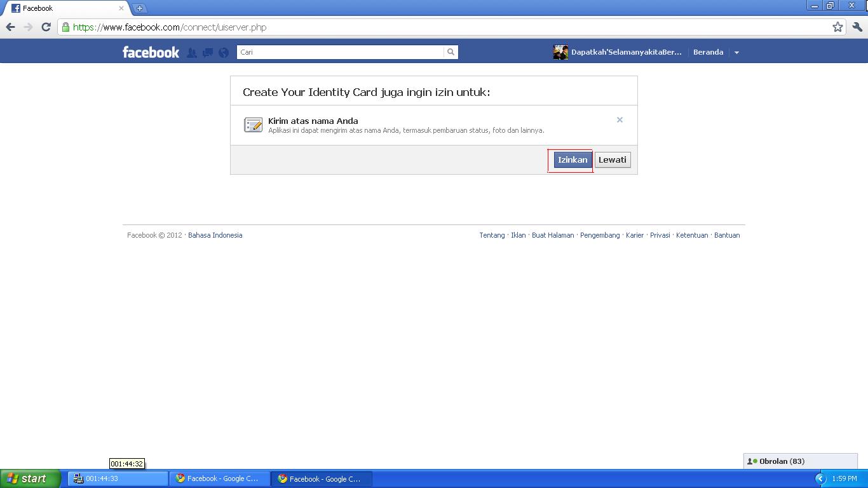Open Buat Halaman footer link
Viewport: 868px width, 488px height.
(553, 235)
